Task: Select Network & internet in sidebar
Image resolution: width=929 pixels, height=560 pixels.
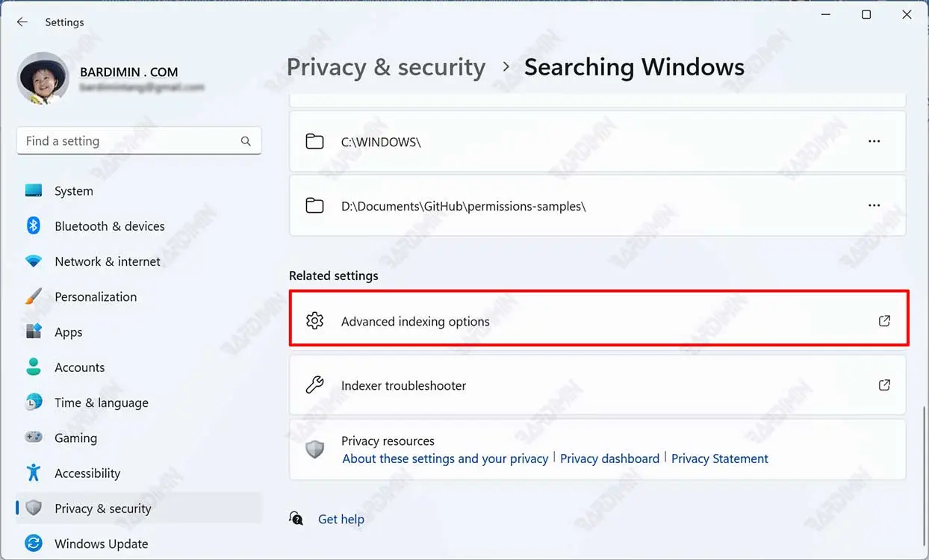Action: pos(107,261)
